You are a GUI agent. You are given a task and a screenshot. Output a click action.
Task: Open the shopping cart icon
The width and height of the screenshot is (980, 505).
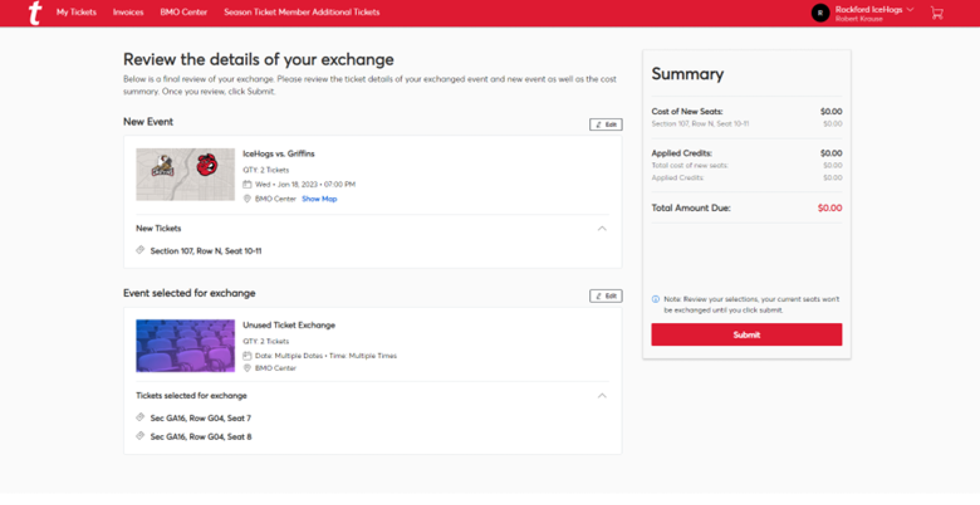coord(937,13)
